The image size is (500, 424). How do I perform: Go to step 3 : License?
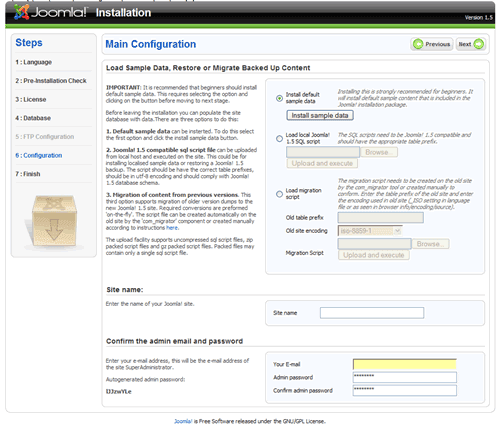click(x=31, y=99)
